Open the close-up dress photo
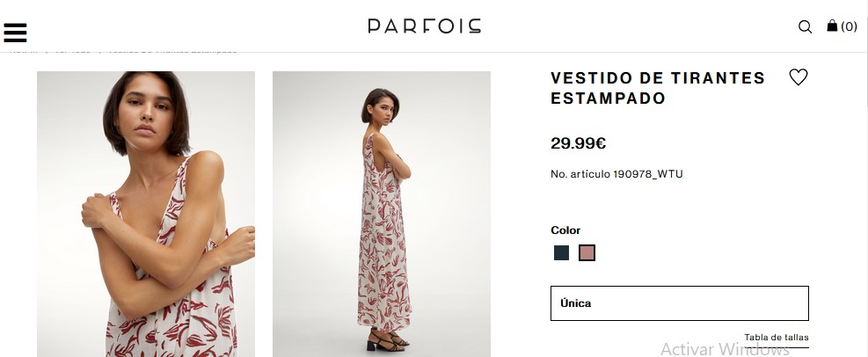The width and height of the screenshot is (868, 357). [146, 214]
